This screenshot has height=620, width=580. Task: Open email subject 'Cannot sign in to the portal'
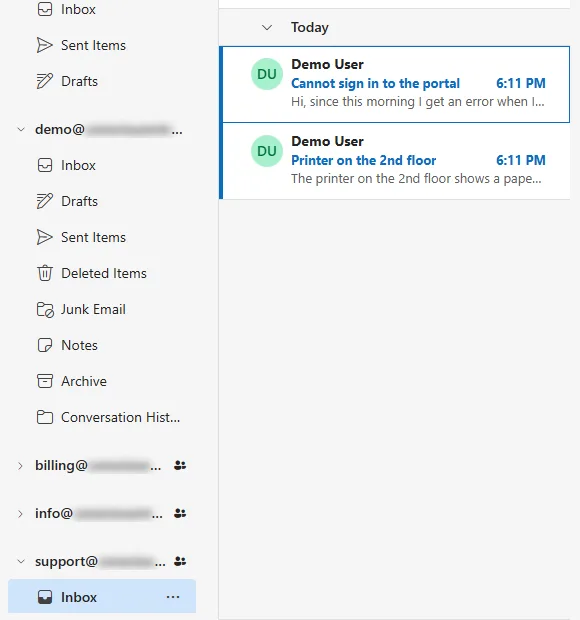(375, 83)
